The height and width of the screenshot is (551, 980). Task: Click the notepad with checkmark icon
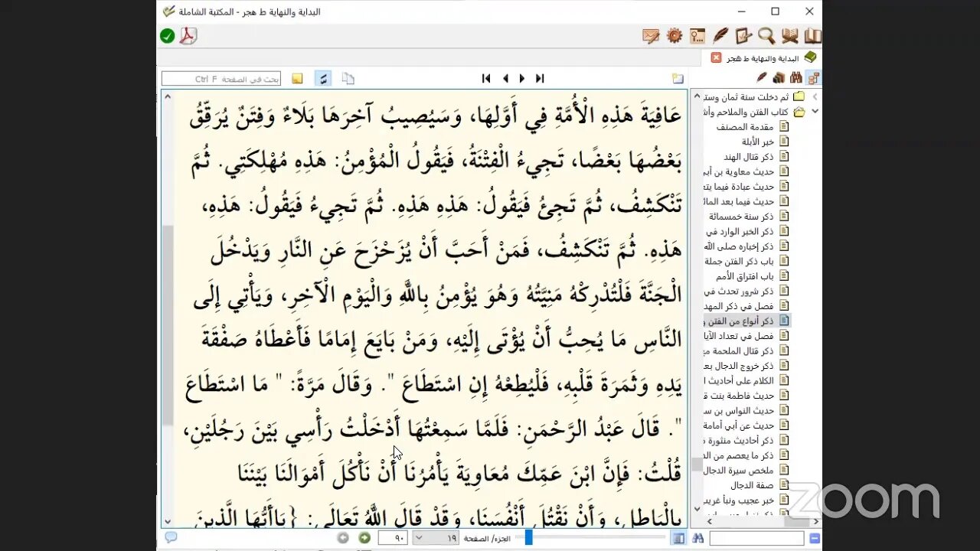coord(743,36)
